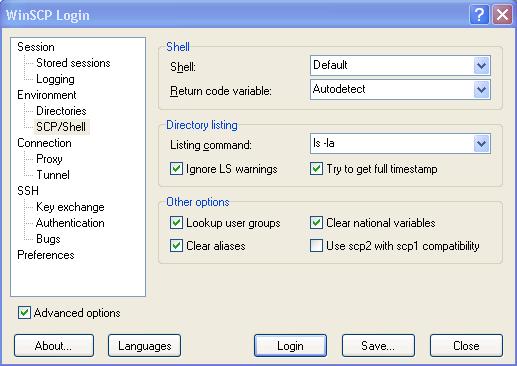517x366 pixels.
Task: Open Return code variable dropdown arrow
Action: click(x=481, y=89)
